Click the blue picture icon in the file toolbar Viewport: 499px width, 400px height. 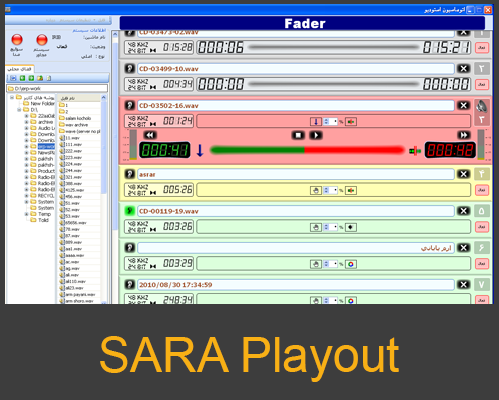point(13,78)
